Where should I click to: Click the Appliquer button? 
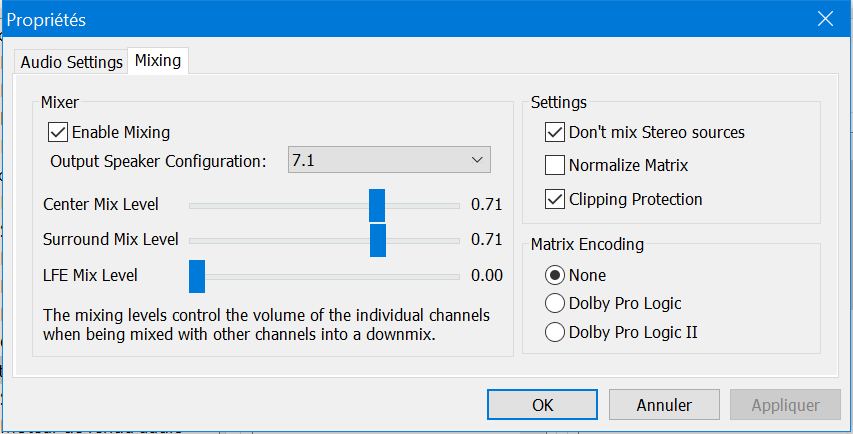tap(783, 405)
